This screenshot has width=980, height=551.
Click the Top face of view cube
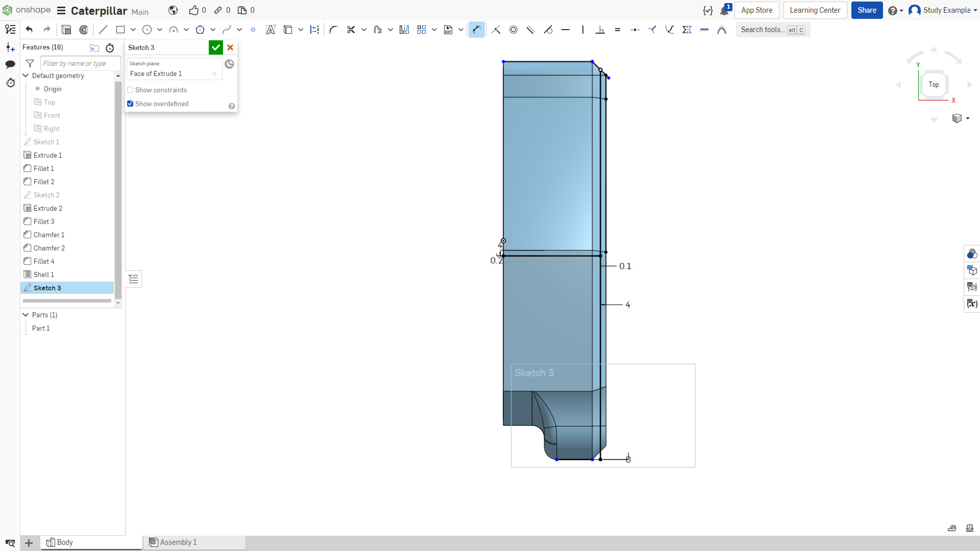(x=934, y=85)
